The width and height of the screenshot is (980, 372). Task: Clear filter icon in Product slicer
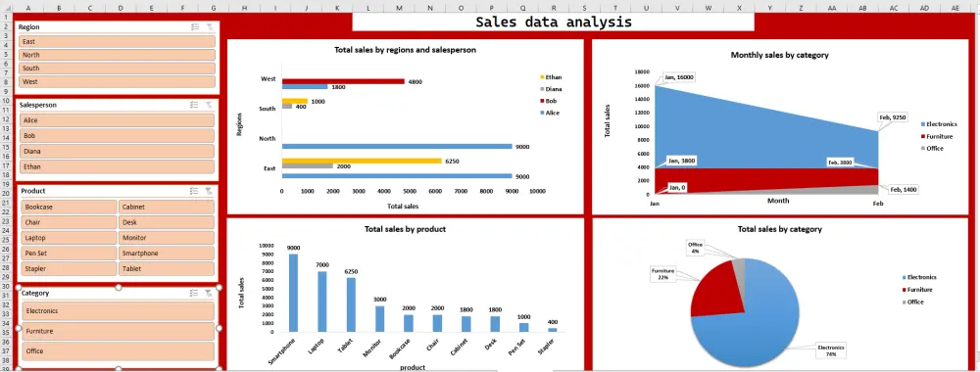coord(210,191)
